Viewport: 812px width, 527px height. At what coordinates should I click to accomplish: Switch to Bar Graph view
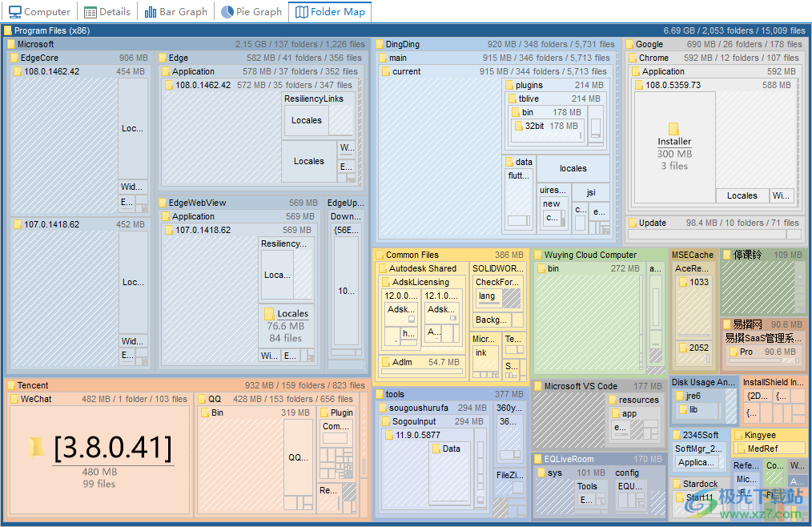(176, 11)
